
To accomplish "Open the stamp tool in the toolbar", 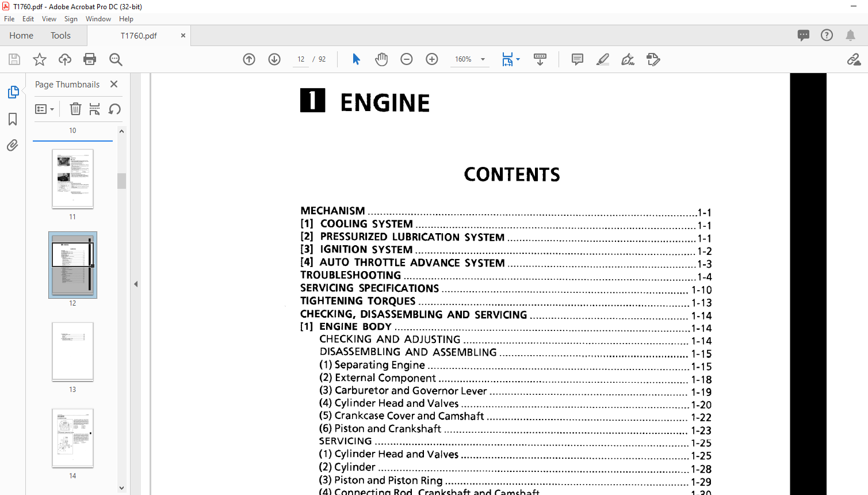I will (653, 59).
